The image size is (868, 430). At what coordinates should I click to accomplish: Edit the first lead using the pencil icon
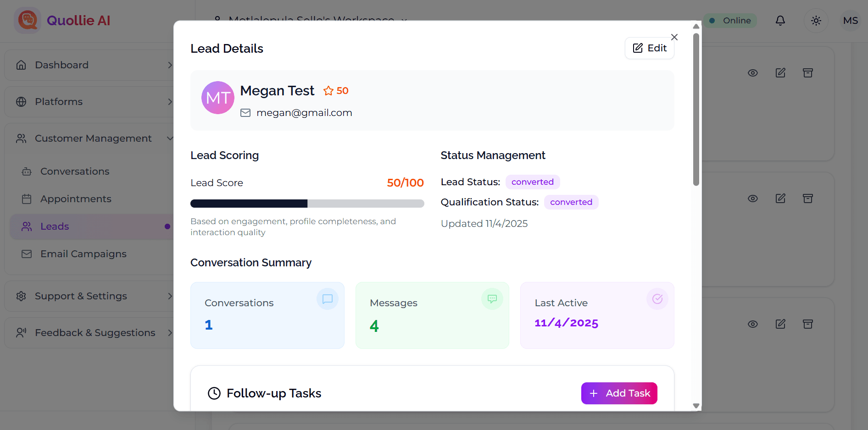(780, 72)
